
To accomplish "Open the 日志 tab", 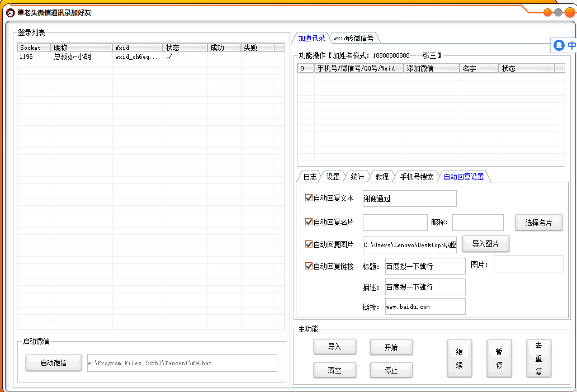I will click(310, 177).
